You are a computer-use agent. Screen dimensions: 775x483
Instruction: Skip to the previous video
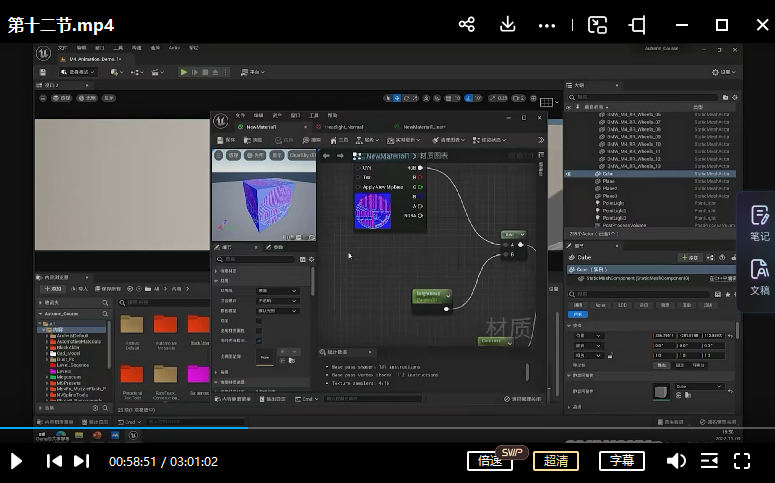click(54, 461)
